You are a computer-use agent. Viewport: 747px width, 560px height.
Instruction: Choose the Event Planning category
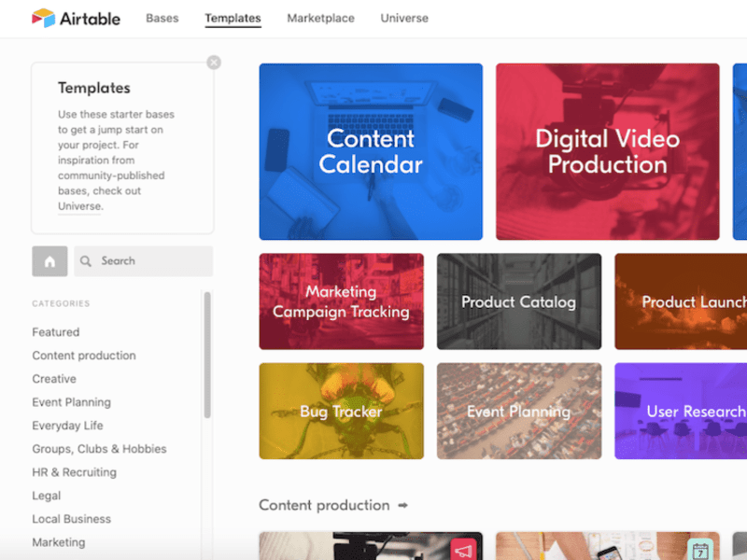click(x=71, y=402)
